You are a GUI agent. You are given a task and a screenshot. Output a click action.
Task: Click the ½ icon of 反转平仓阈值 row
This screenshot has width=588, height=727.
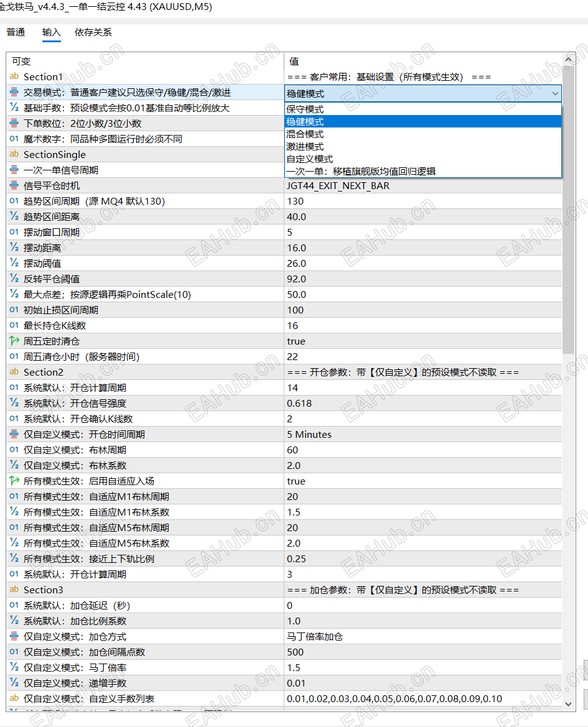[14, 279]
